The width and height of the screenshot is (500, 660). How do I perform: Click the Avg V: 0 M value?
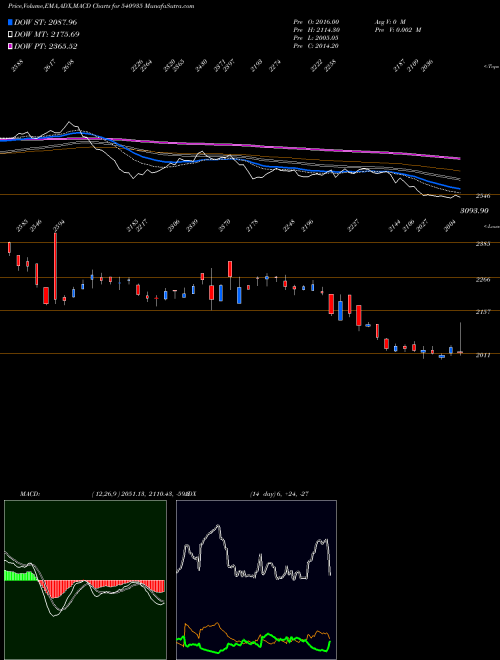point(390,21)
